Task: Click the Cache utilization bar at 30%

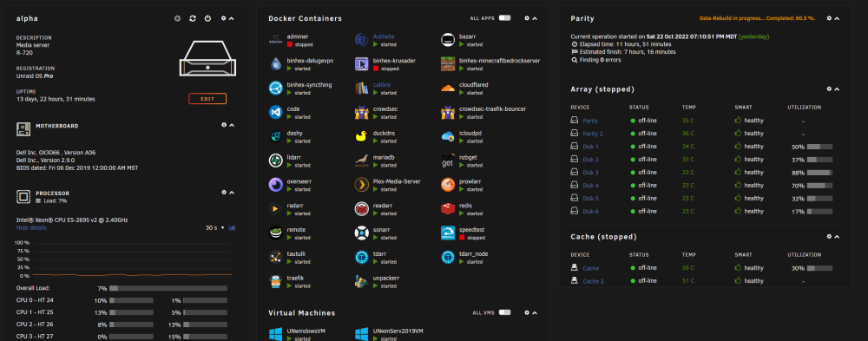Action: coord(820,268)
